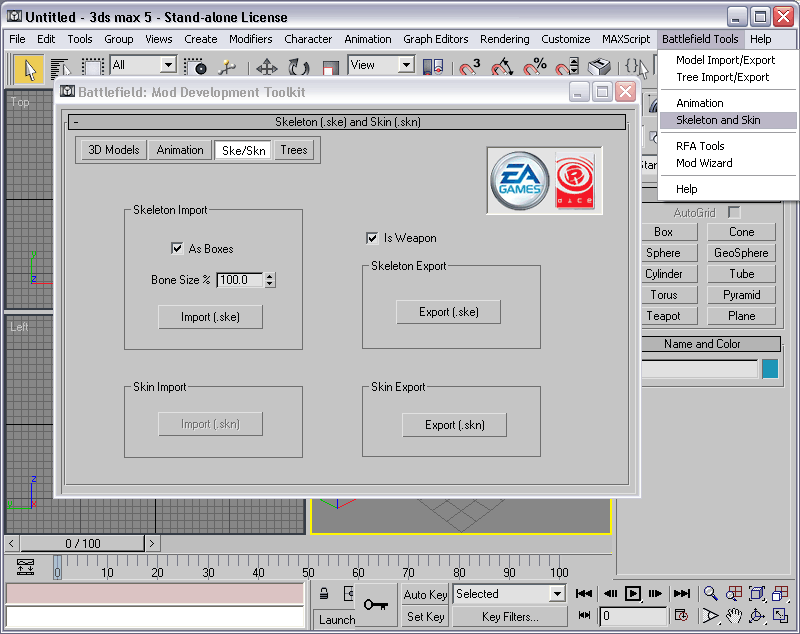The height and width of the screenshot is (634, 800).
Task: Click the Export (.ske) button
Action: (x=448, y=312)
